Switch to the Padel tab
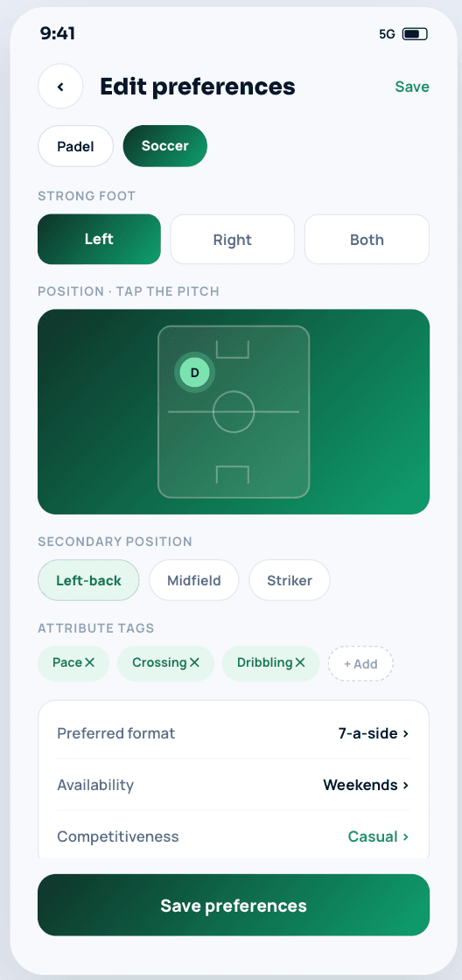 tap(75, 146)
